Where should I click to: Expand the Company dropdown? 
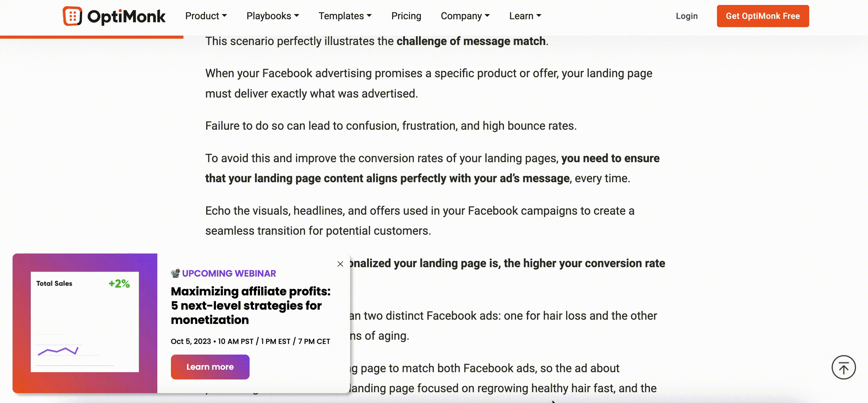(465, 16)
